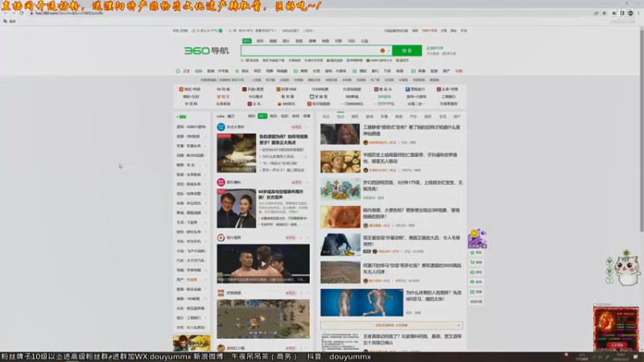
Task: Bookmark page with the star icon
Action: point(605,13)
